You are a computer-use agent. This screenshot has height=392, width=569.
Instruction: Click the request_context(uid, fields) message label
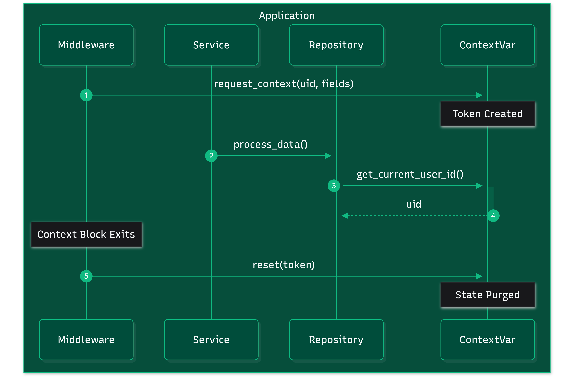(284, 84)
